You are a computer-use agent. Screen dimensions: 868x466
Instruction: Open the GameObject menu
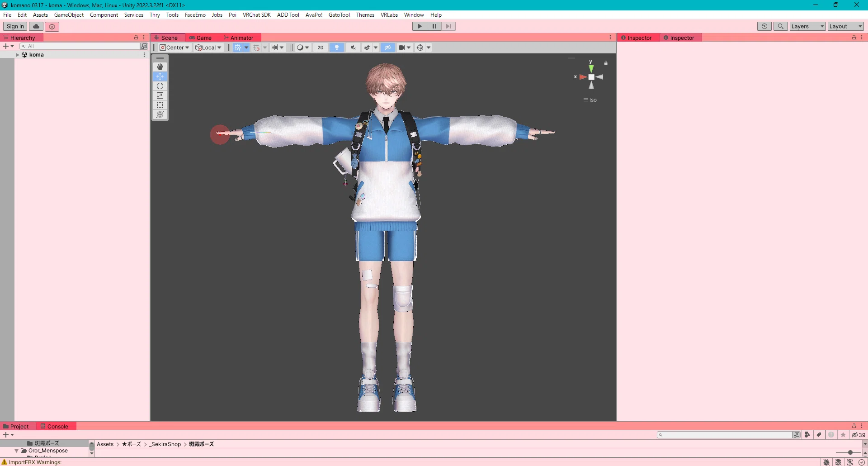[69, 15]
